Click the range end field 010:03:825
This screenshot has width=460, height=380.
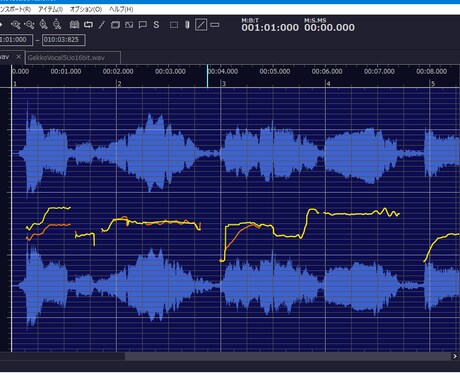(64, 40)
